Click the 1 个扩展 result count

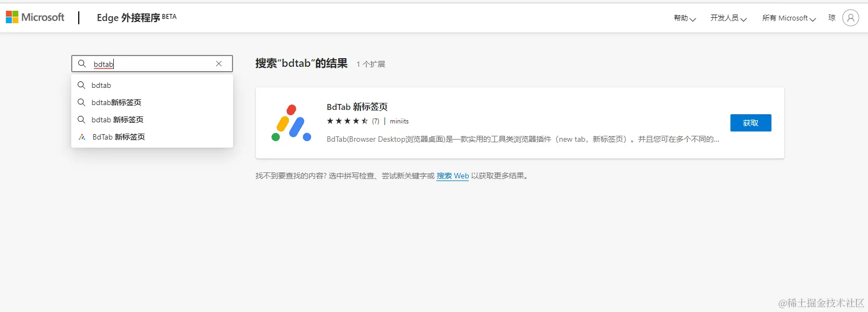click(x=371, y=64)
